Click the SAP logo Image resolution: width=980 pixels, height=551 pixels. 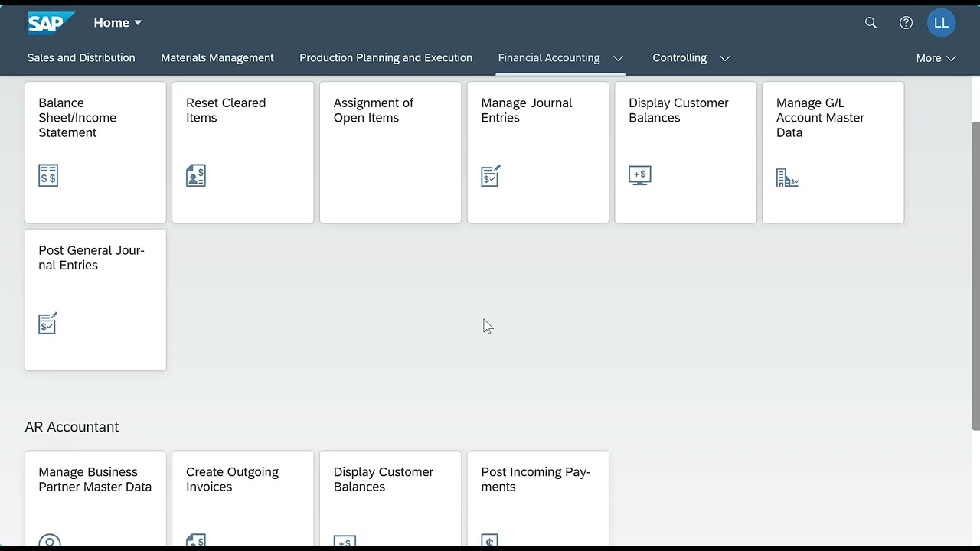pyautogui.click(x=51, y=23)
